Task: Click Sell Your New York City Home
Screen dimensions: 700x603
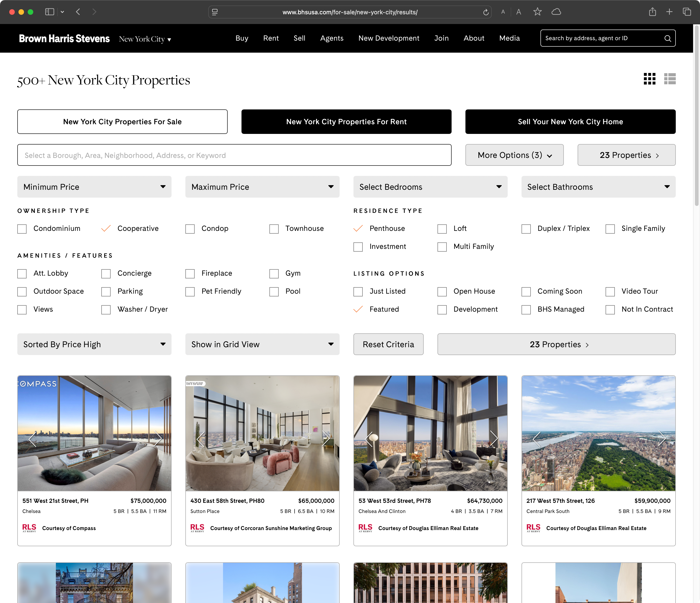Action: pyautogui.click(x=570, y=122)
